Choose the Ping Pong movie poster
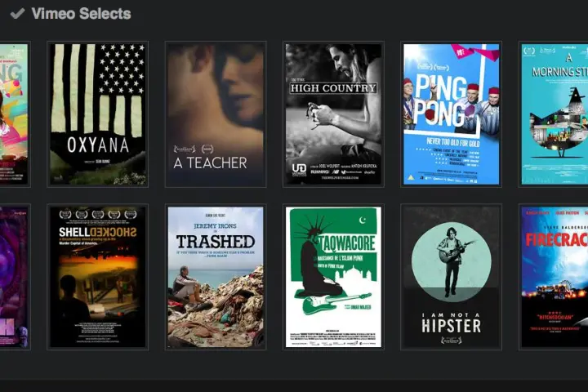This screenshot has height=392, width=588. (x=451, y=114)
